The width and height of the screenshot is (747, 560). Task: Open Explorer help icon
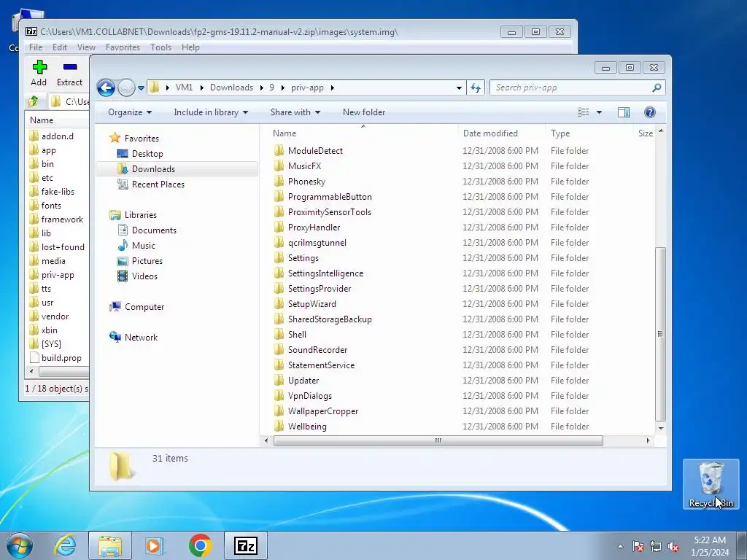coord(649,112)
